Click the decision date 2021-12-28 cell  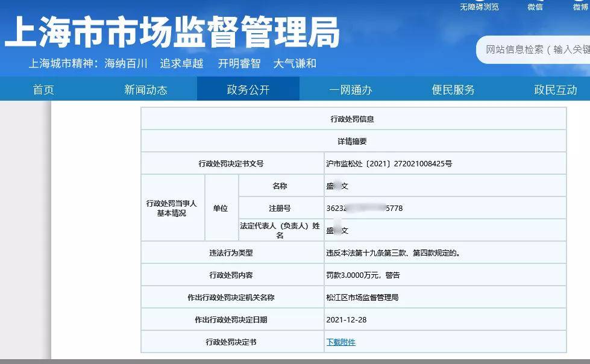445,319
